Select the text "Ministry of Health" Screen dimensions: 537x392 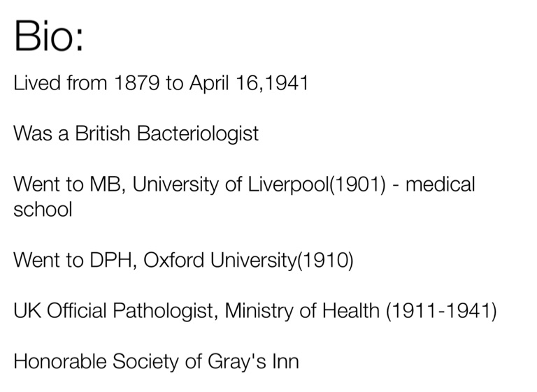pyautogui.click(x=304, y=311)
